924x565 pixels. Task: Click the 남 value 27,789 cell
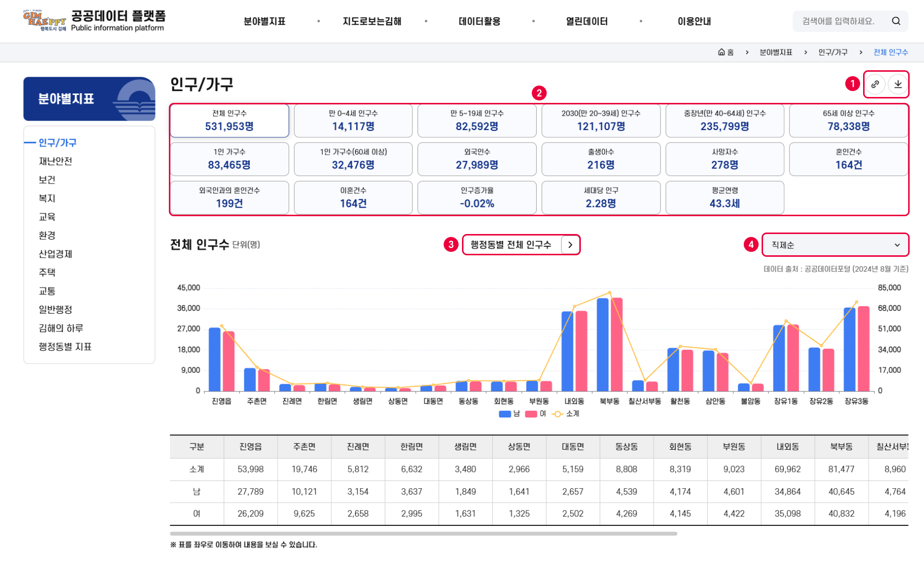[251, 492]
